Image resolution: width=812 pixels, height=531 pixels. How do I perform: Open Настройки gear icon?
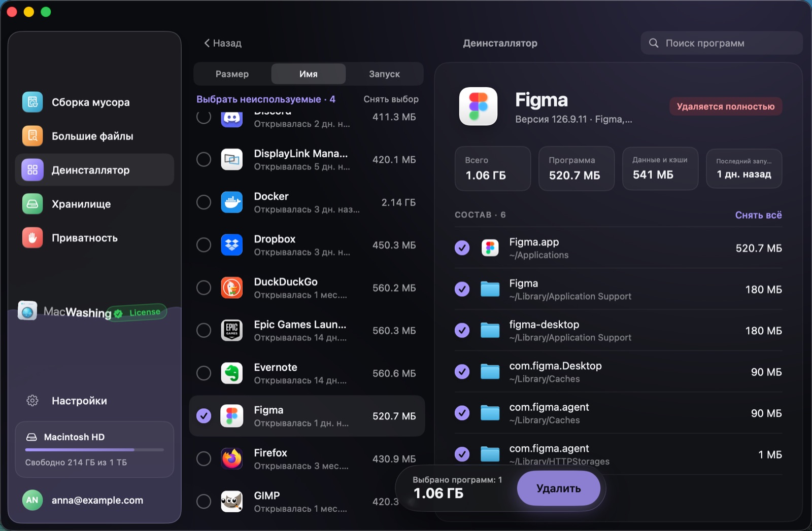[x=32, y=401]
